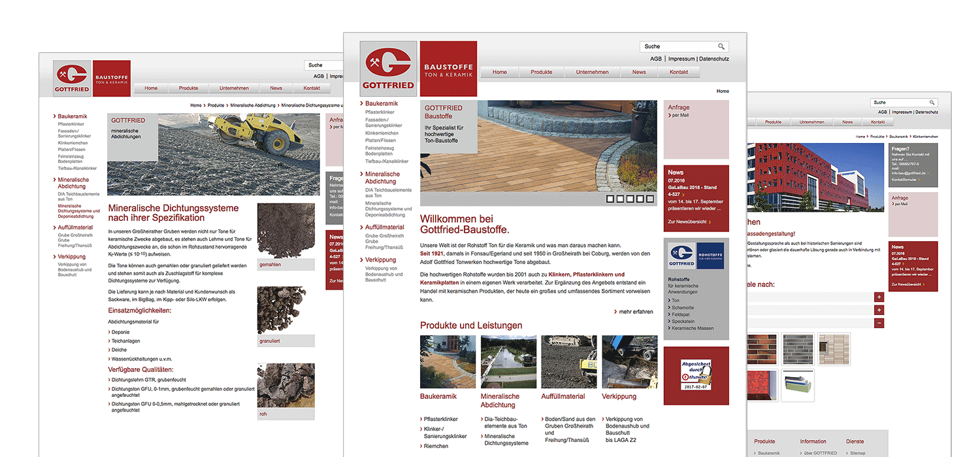This screenshot has height=457, width=980.
Task: Click the blue Gottfried logo in the Rohstoffe box
Action: pos(681,256)
